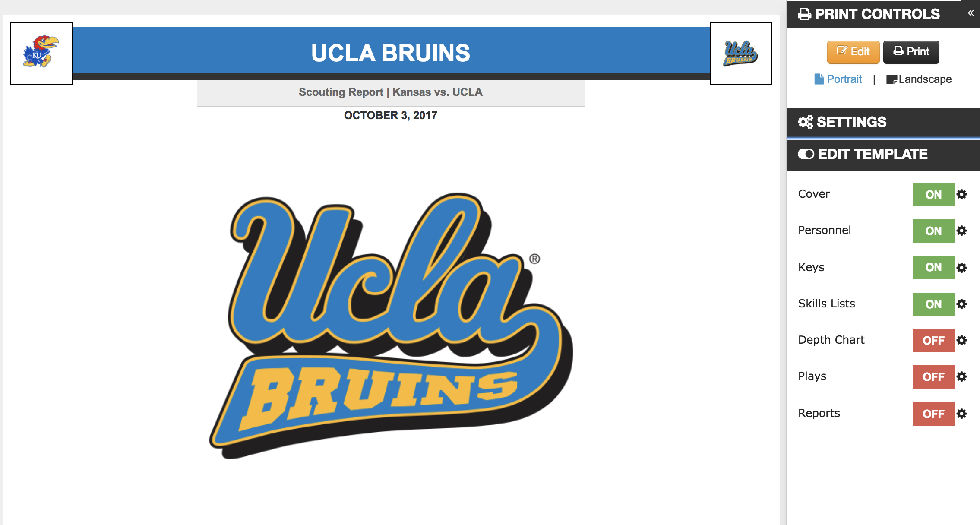980x525 pixels.
Task: Switch the Reports toggle on
Action: click(933, 414)
